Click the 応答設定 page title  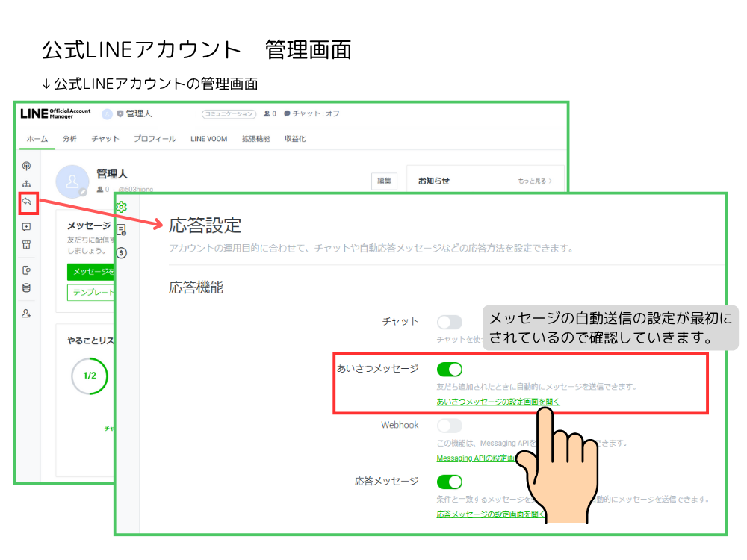tap(205, 225)
